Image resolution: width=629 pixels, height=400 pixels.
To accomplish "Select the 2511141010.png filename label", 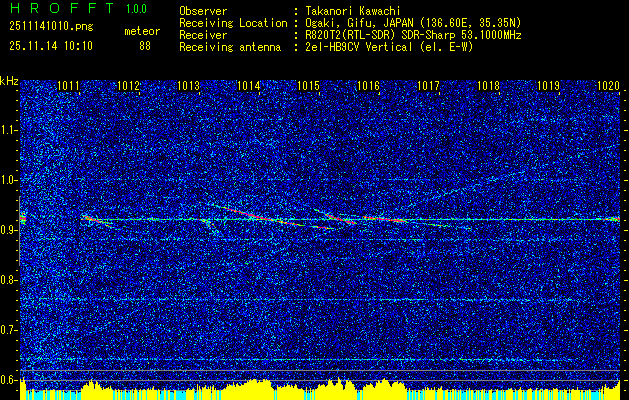I will (44, 29).
